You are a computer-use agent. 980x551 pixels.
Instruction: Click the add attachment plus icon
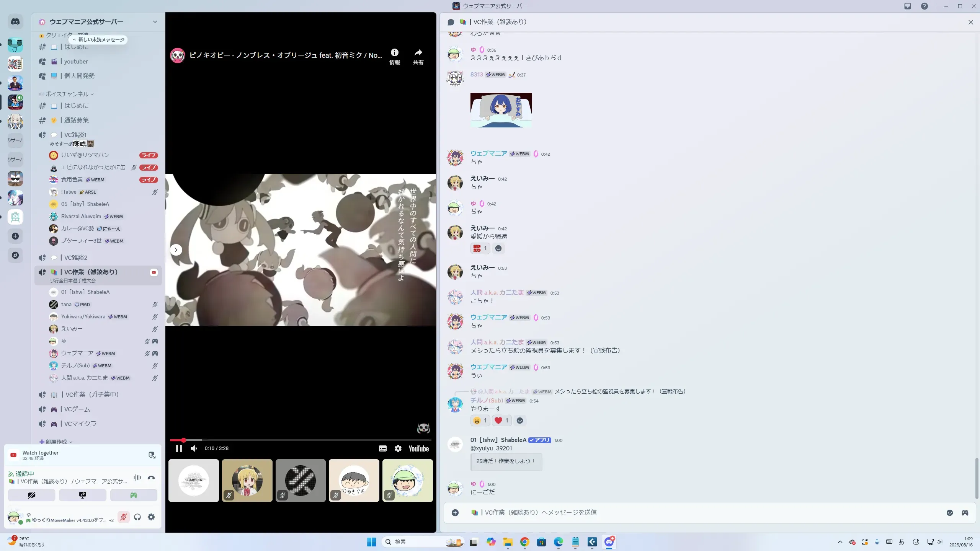[455, 513]
